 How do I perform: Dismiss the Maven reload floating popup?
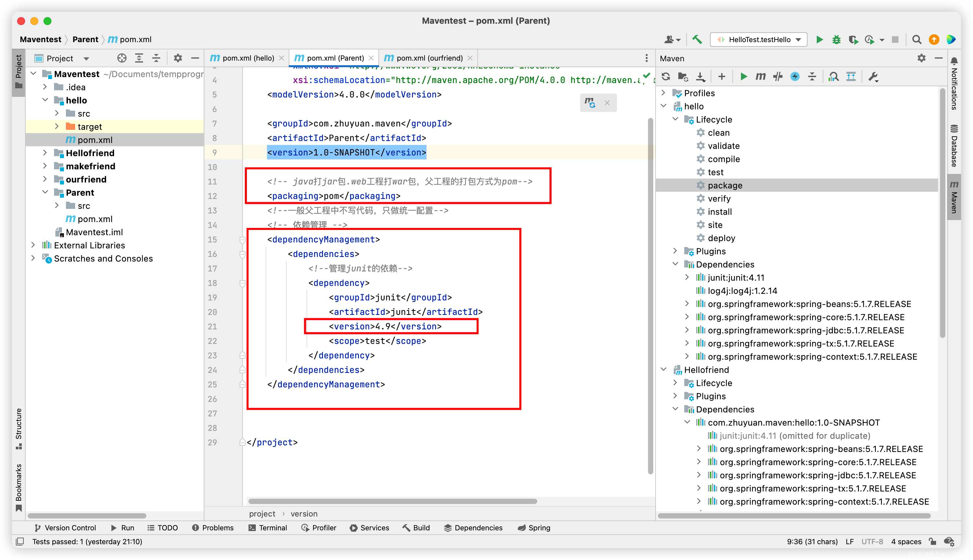coord(607,103)
